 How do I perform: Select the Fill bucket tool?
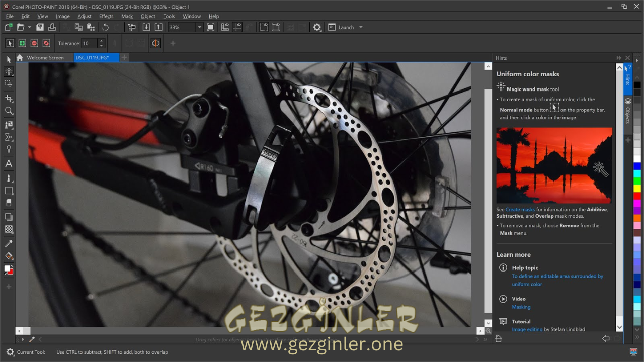9,256
